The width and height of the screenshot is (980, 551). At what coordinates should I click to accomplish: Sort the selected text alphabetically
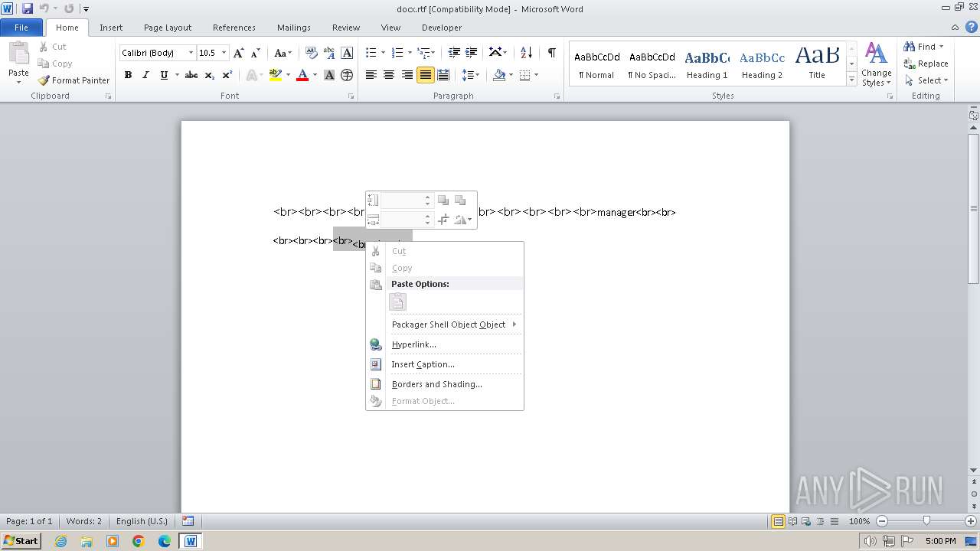[526, 53]
